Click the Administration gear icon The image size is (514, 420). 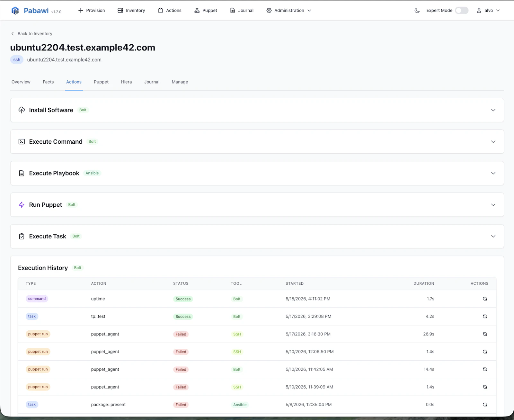coord(269,11)
